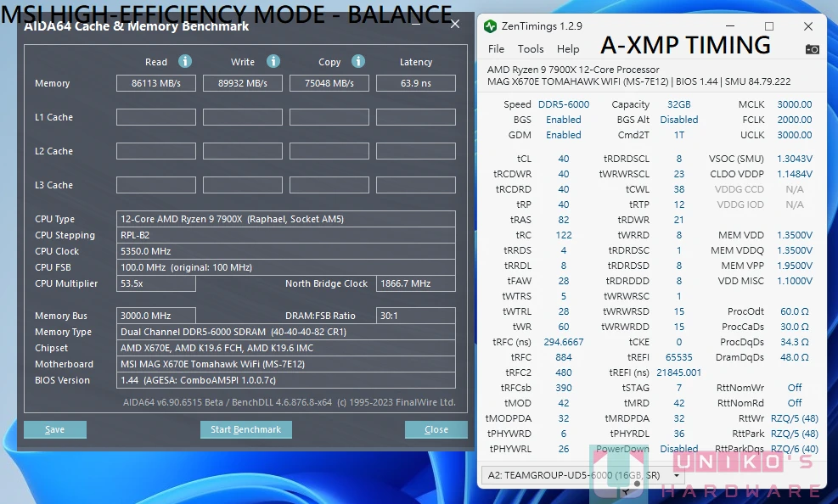Image resolution: width=838 pixels, height=504 pixels.
Task: Click the empty L1 Cache Read field
Action: [156, 117]
